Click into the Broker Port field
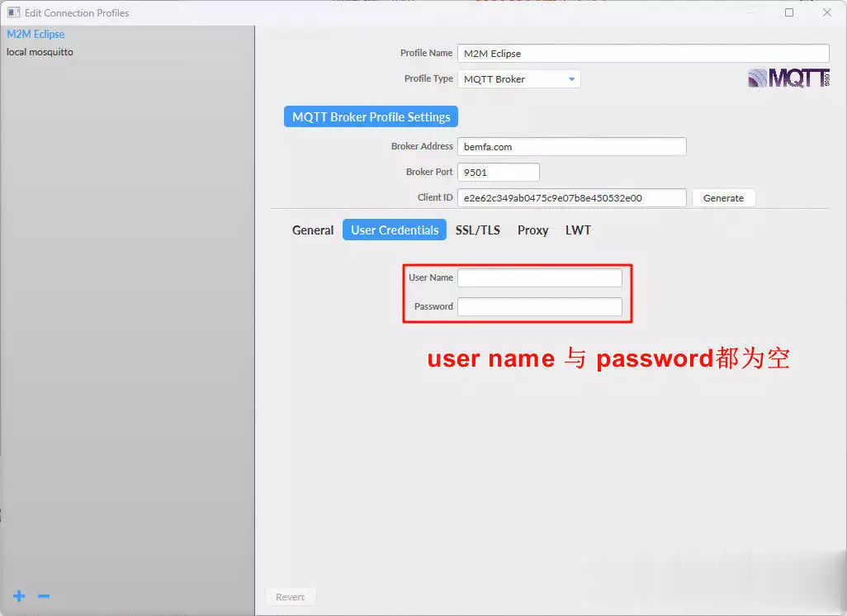This screenshot has width=847, height=616. pyautogui.click(x=499, y=173)
